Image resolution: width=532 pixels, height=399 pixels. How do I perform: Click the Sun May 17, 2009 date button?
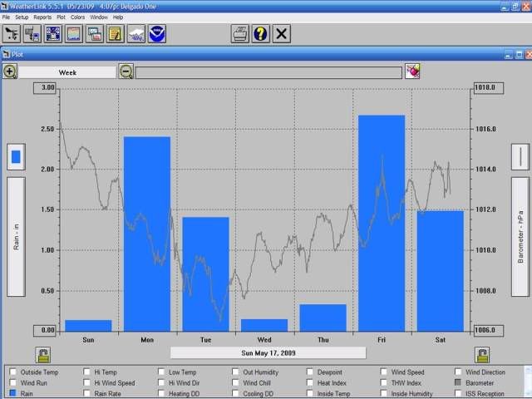pos(268,352)
